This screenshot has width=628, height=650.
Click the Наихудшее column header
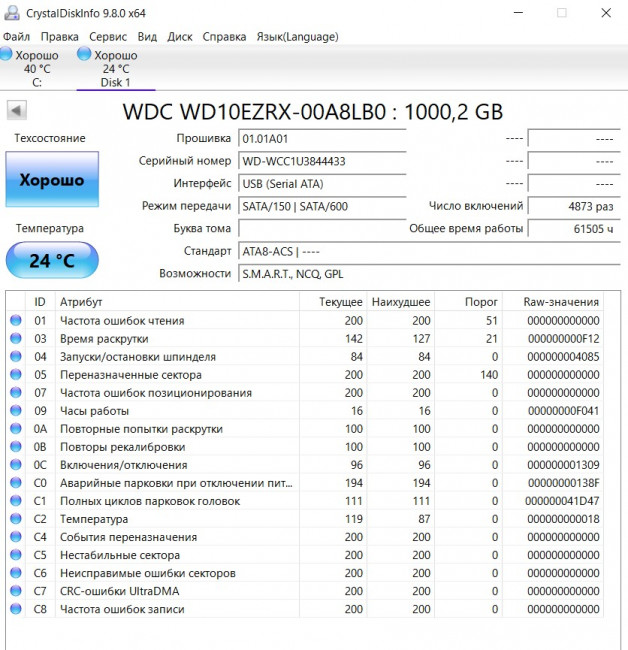tap(400, 302)
